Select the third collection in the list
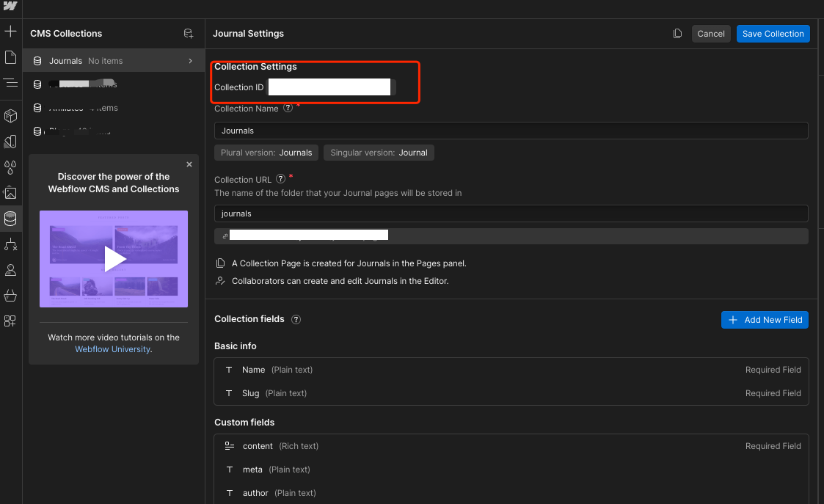Viewport: 824px width, 504px height. point(114,108)
